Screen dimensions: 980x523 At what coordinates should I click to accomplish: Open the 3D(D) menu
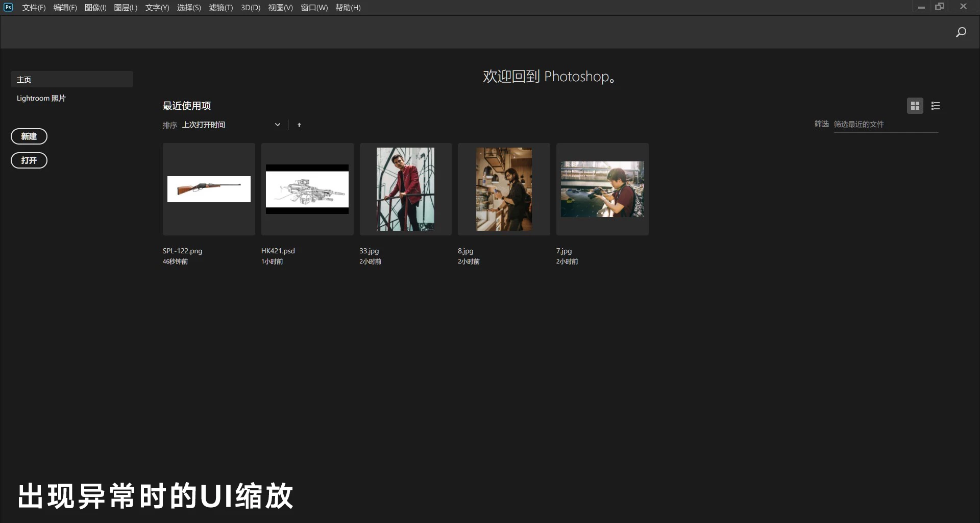click(x=251, y=8)
